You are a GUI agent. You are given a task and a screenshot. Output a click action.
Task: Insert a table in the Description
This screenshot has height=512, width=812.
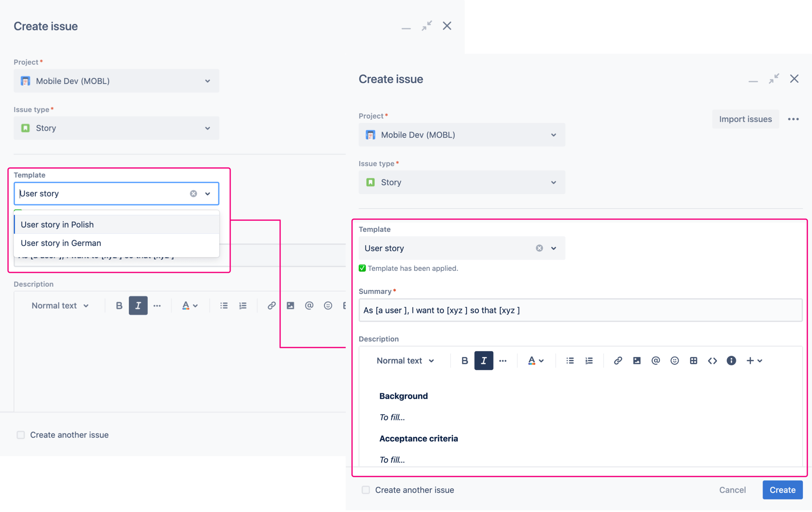coord(693,361)
